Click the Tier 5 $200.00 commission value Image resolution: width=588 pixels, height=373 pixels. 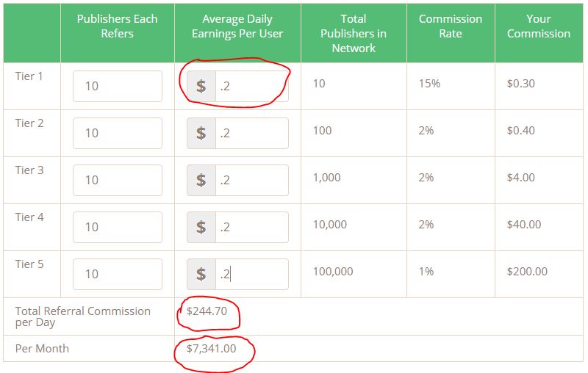point(527,272)
